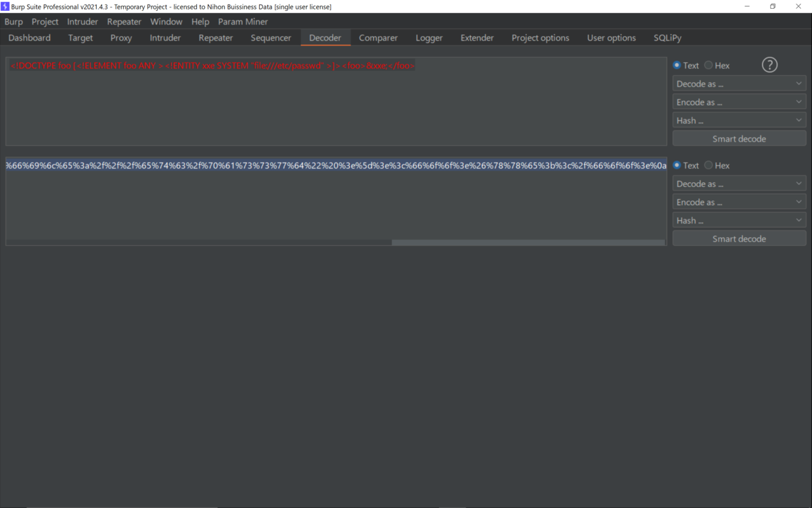Switch to the Repeater tab
Viewport: 812px width, 508px height.
coord(216,38)
